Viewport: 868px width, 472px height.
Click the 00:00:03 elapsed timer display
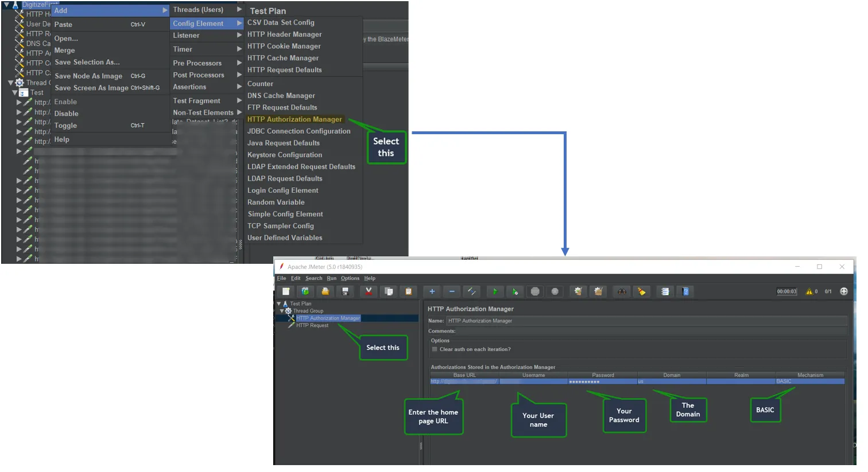[x=786, y=291]
